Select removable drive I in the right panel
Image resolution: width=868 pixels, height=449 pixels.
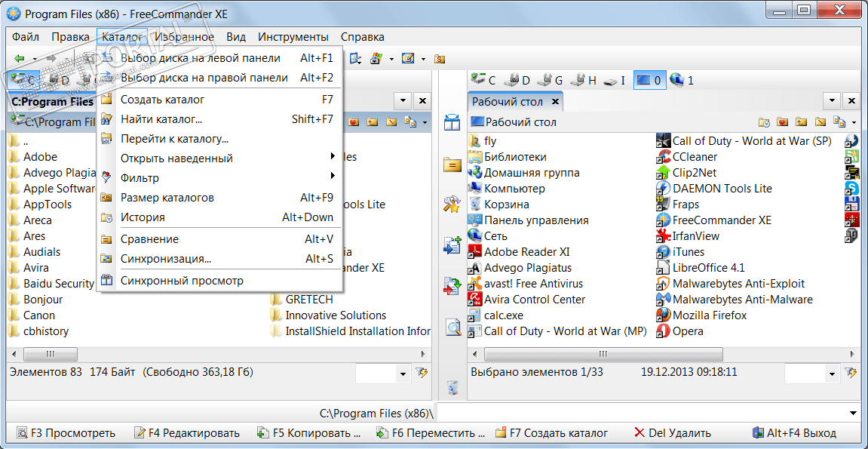[615, 80]
